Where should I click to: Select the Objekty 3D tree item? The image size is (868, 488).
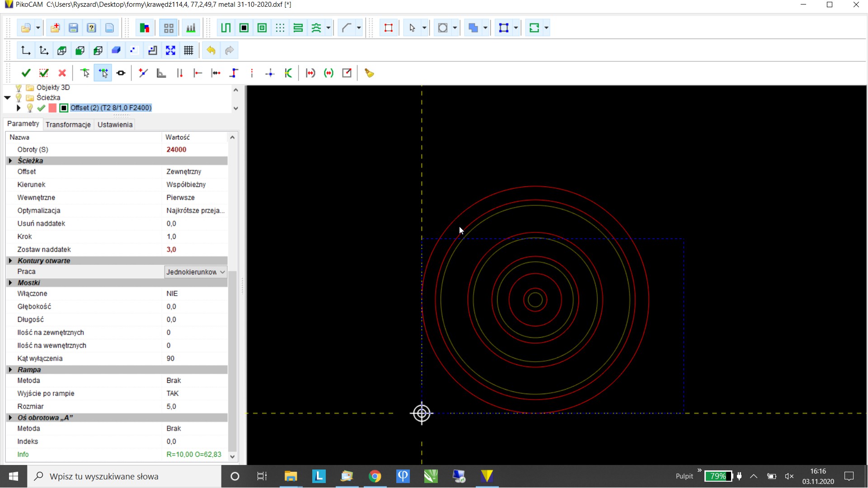coord(53,88)
